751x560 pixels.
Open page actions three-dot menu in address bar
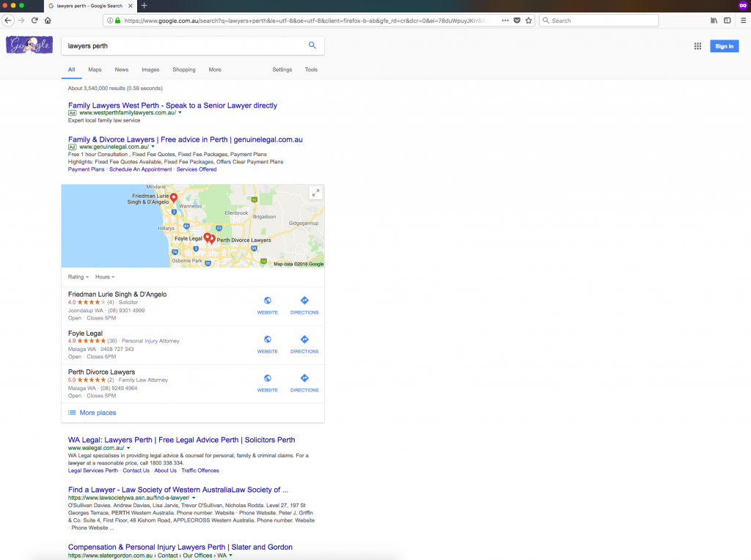[x=505, y=21]
